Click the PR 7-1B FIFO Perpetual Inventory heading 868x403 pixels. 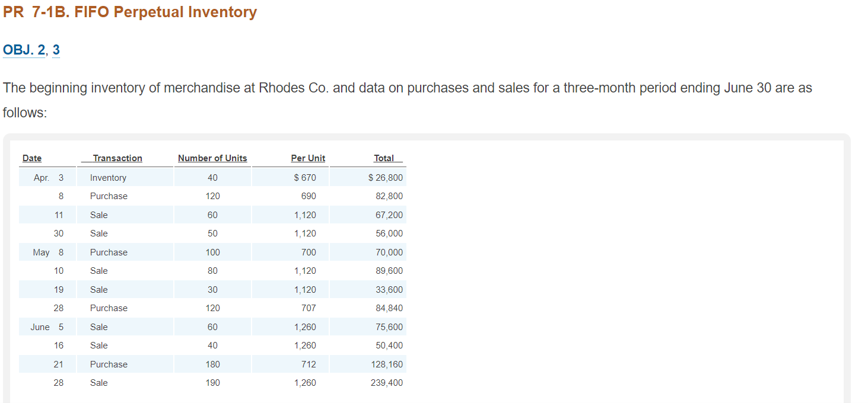pyautogui.click(x=129, y=12)
